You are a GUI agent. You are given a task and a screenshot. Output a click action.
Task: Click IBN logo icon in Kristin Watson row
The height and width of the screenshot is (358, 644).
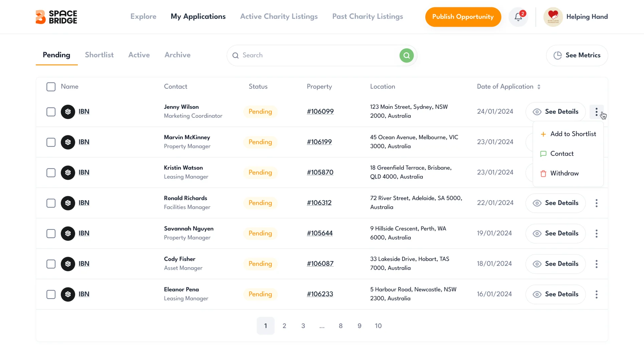[68, 173]
